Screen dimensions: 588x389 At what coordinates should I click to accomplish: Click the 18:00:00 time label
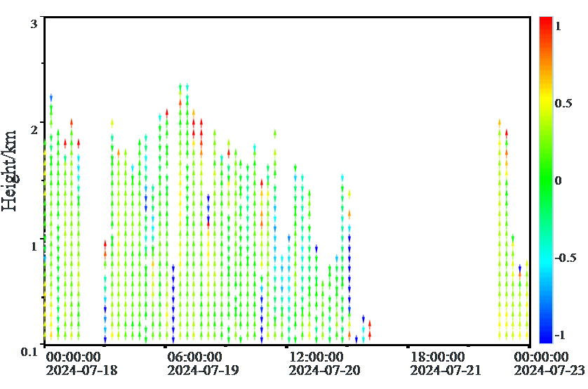click(438, 357)
